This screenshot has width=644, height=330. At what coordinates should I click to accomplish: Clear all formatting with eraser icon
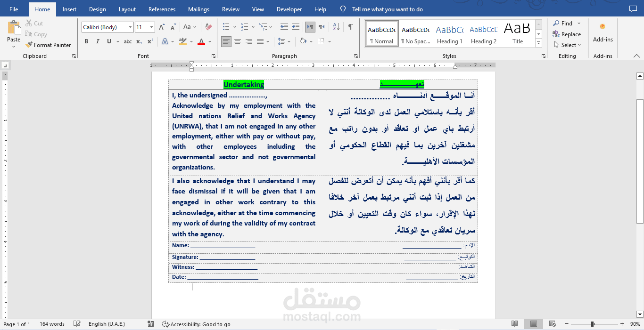[209, 27]
